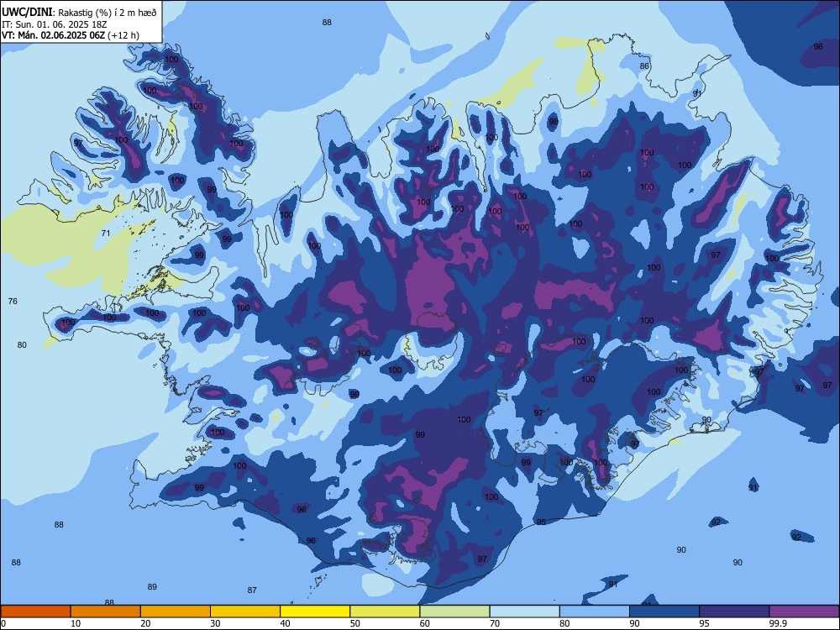840x630 pixels.
Task: Click the pale blue 70–80 legend swatch
Action: pyautogui.click(x=525, y=612)
